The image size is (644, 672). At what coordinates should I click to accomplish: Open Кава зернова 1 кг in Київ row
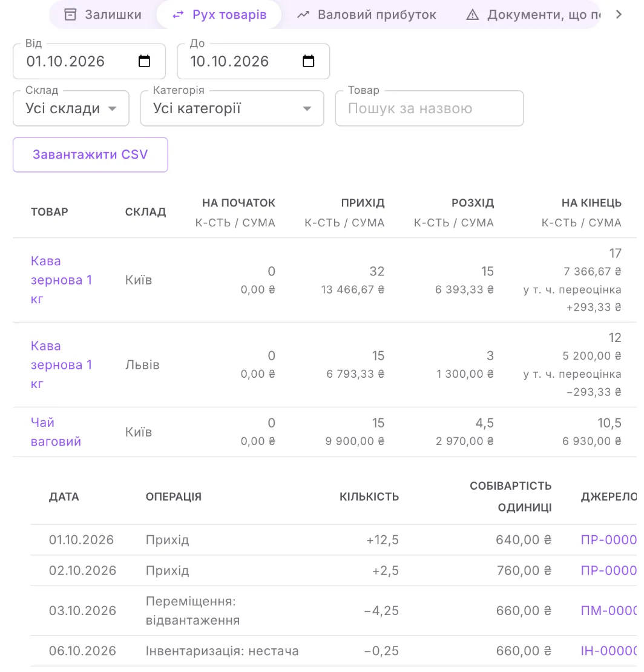(x=61, y=280)
